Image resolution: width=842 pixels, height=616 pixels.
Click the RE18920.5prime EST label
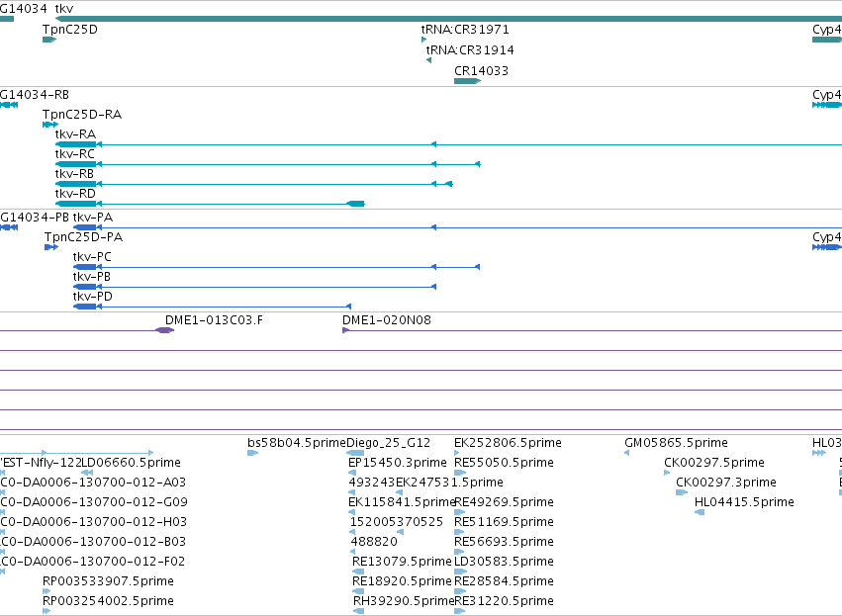pyautogui.click(x=402, y=581)
